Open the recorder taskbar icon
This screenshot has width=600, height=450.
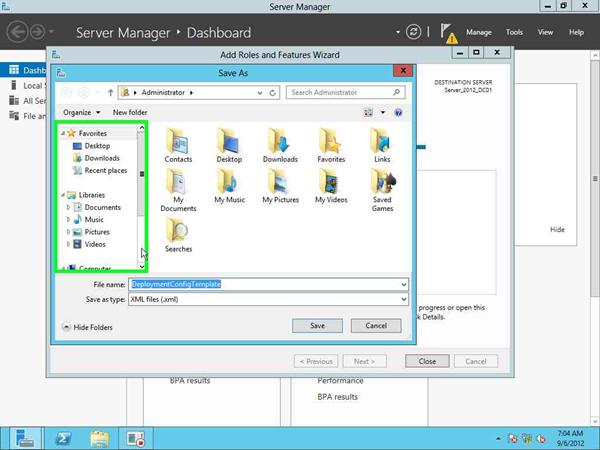[x=135, y=439]
